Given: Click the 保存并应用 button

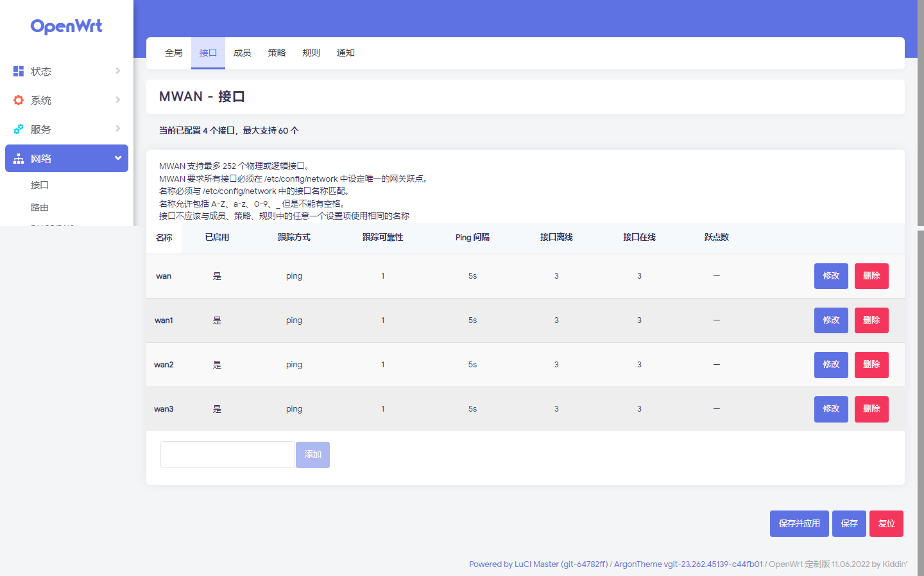Looking at the screenshot, I should coord(799,523).
